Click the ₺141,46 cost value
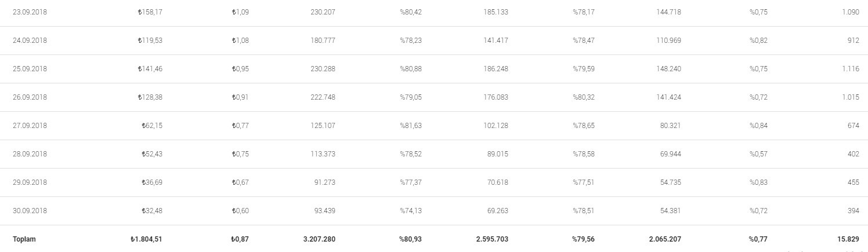Viewport: 868px width, 252px height. click(150, 69)
